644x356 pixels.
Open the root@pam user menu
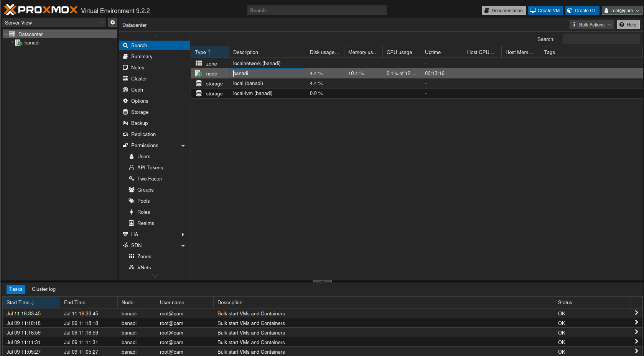click(622, 10)
